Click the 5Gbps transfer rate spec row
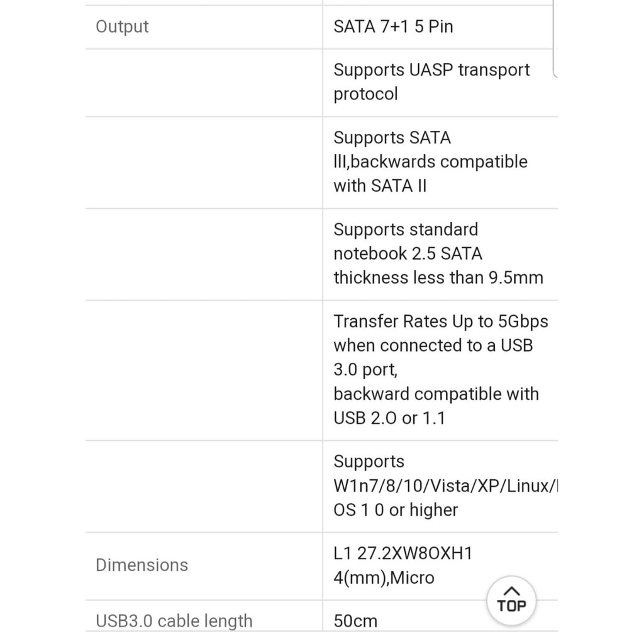The image size is (644, 644). tap(441, 369)
